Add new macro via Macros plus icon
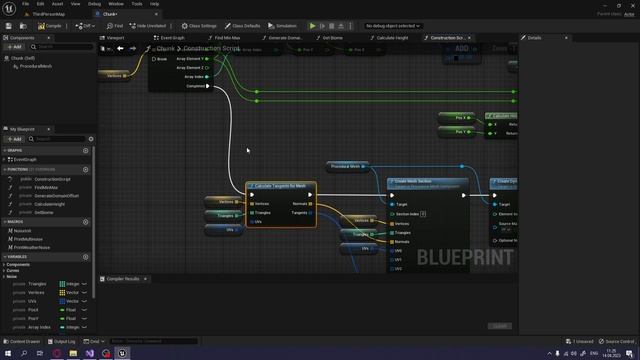Viewport: 640px width, 360px height. 86,222
